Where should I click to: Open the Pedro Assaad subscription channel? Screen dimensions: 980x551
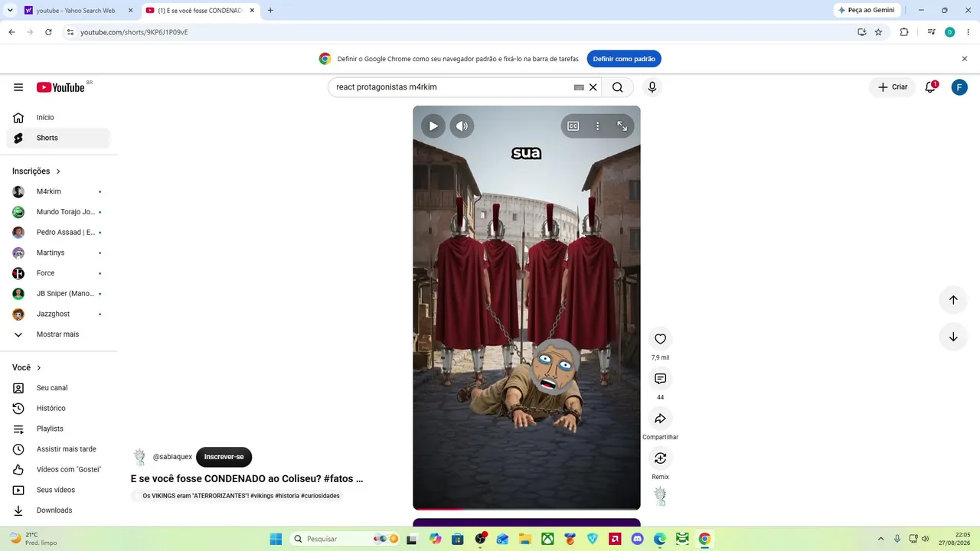[58, 233]
